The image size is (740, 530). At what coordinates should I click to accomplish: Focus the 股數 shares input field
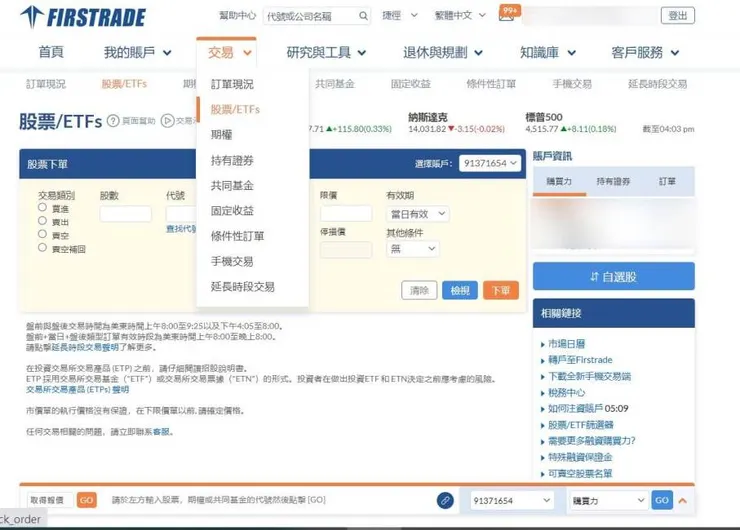point(126,214)
